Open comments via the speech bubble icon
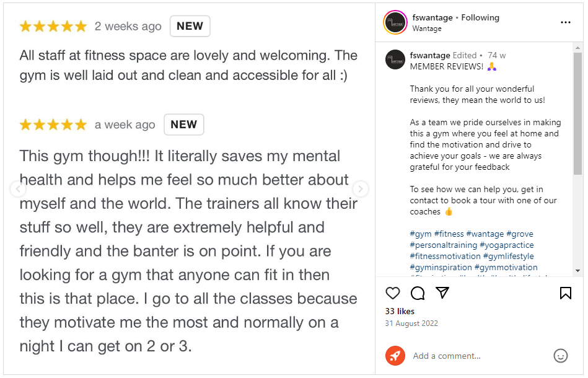Image resolution: width=588 pixels, height=378 pixels. click(x=418, y=292)
